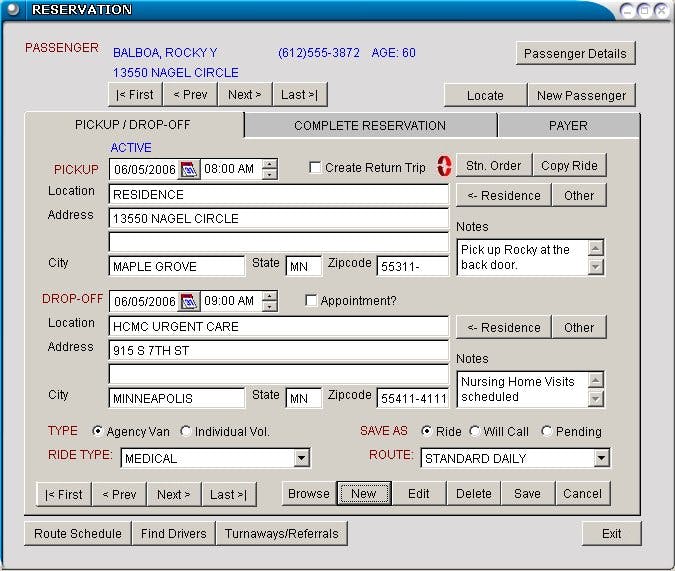
Task: Go to previous passenger with top Prev button
Action: coord(190,94)
